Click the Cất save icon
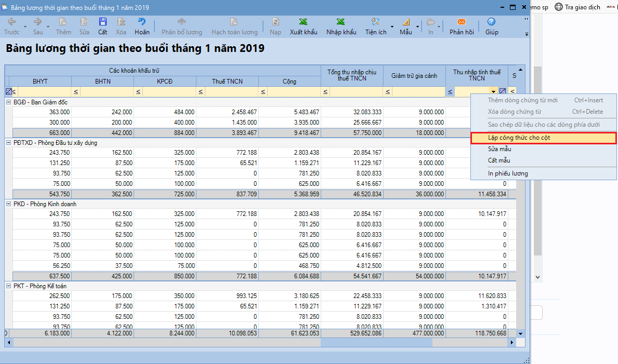Screen dimensions: 618x364 103,22
